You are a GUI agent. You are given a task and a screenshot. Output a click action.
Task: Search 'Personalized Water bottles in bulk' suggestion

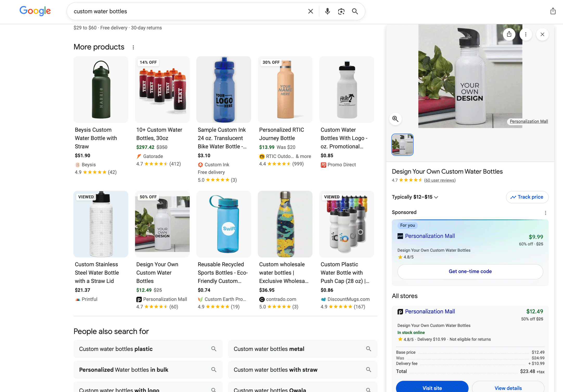[148, 370]
